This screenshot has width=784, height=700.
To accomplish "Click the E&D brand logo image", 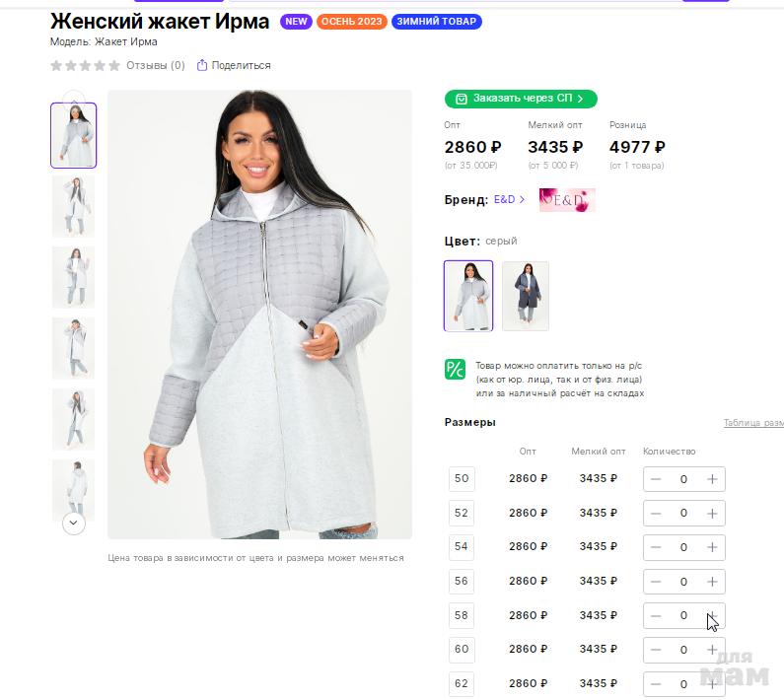I will [567, 200].
